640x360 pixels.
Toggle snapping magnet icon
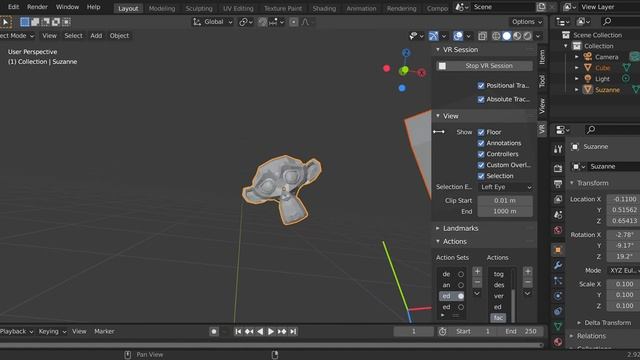(x=263, y=22)
